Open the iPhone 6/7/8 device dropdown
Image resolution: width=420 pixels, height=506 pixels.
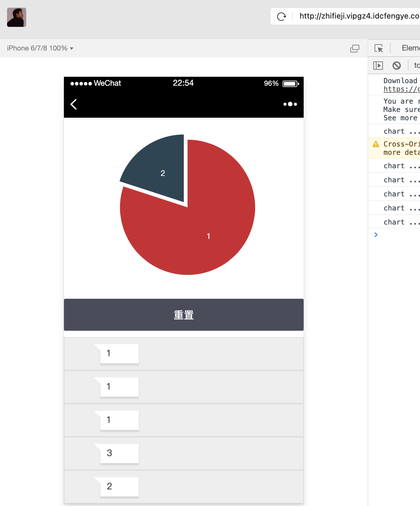pos(40,48)
